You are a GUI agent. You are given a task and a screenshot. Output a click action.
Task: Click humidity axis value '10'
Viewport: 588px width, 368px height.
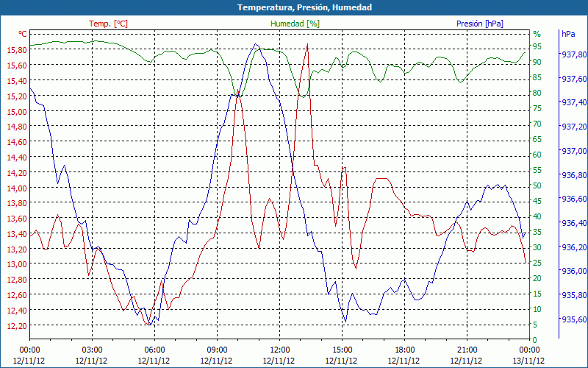(x=537, y=309)
